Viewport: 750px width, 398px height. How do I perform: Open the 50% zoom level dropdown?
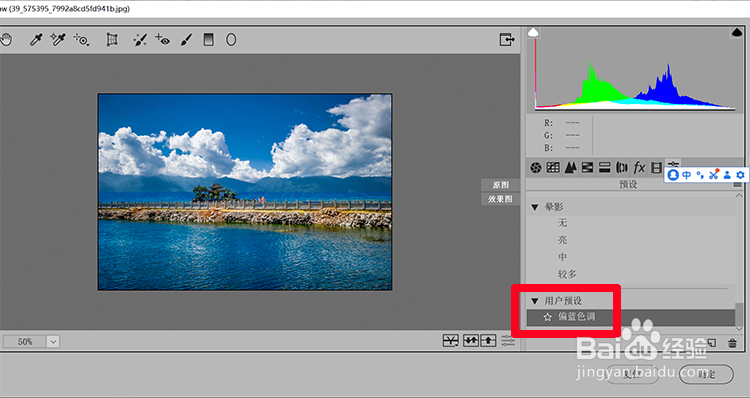tap(53, 342)
